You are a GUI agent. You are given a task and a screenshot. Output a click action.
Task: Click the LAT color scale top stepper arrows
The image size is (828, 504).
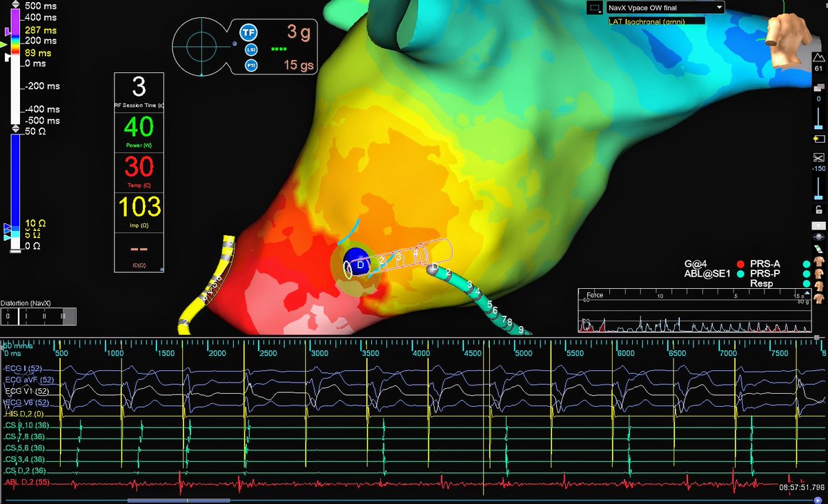pos(17,4)
